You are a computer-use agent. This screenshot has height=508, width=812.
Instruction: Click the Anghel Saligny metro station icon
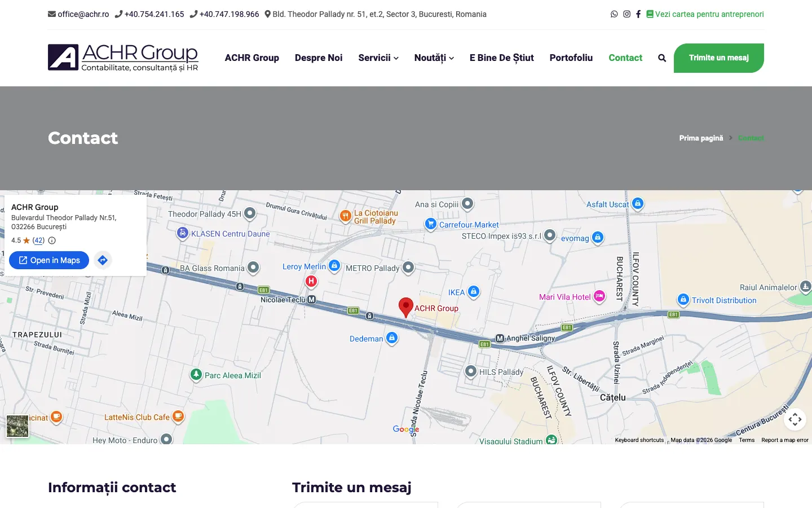point(500,339)
